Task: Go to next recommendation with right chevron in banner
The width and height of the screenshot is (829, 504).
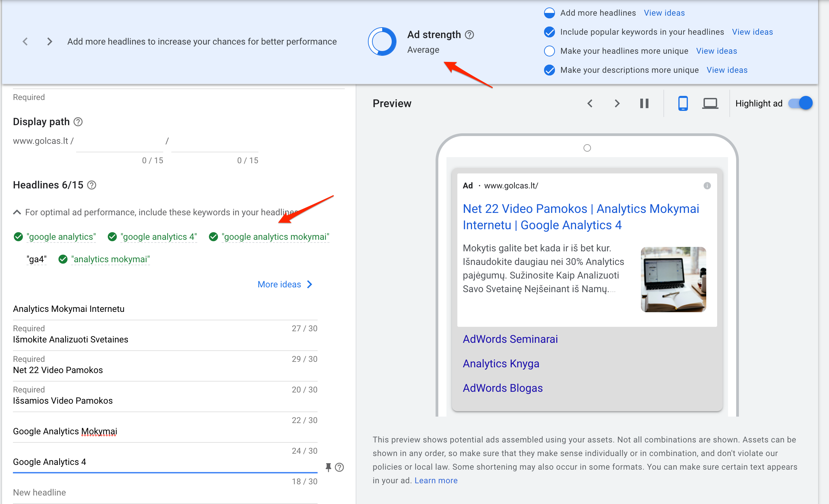Action: [x=50, y=41]
